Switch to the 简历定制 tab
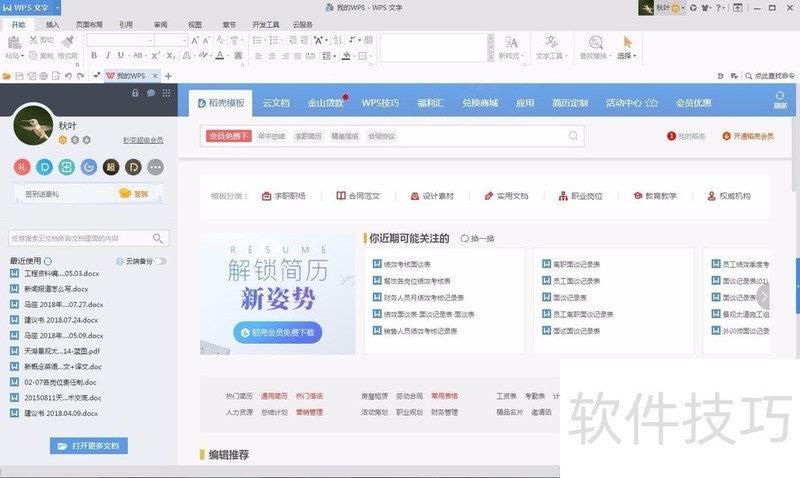This screenshot has width=800, height=478. pyautogui.click(x=570, y=103)
